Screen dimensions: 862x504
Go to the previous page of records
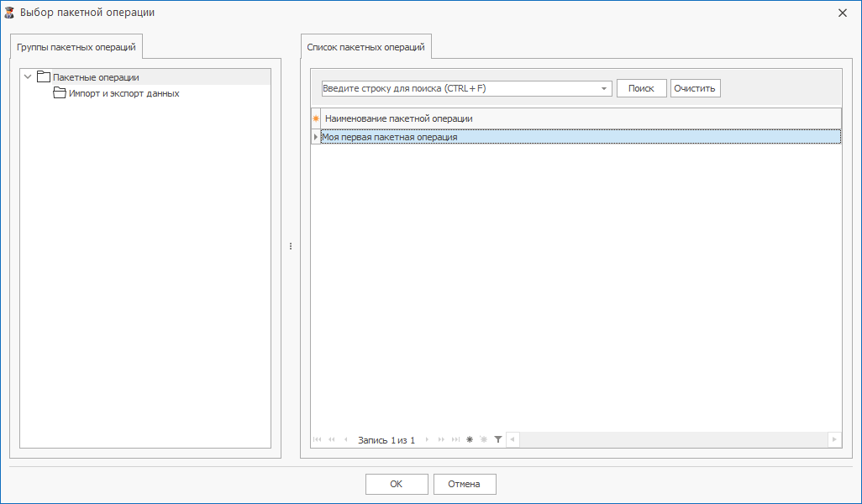[332, 439]
